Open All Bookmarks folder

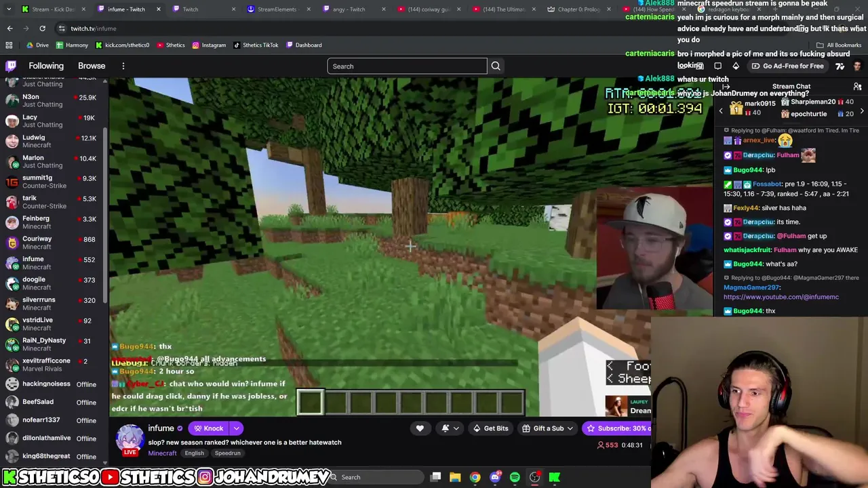839,45
